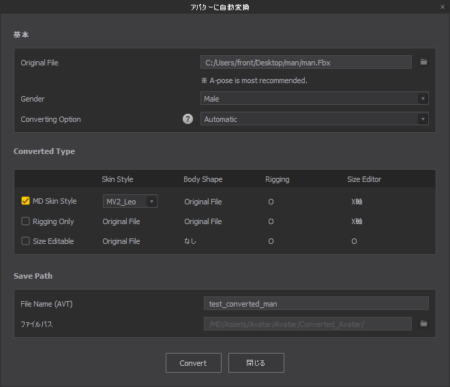Click the dialog title アバターに自動変換
Image resolution: width=450 pixels, height=387 pixels.
coord(220,7)
